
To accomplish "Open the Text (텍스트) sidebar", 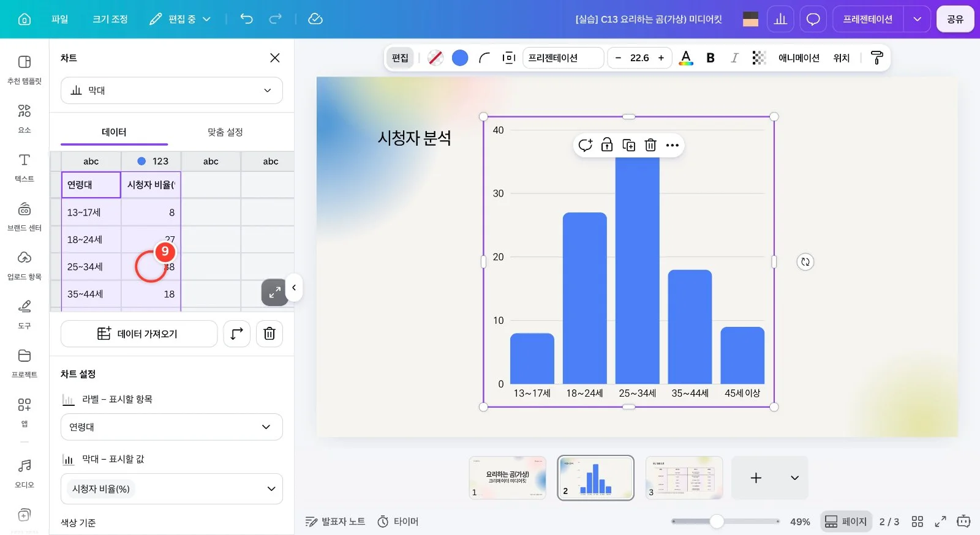I will [x=24, y=167].
